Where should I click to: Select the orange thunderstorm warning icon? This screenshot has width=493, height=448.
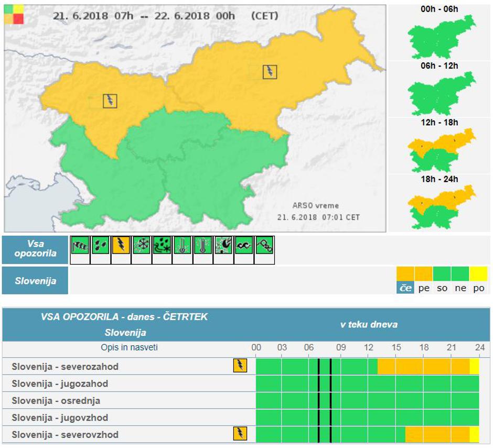(x=121, y=245)
